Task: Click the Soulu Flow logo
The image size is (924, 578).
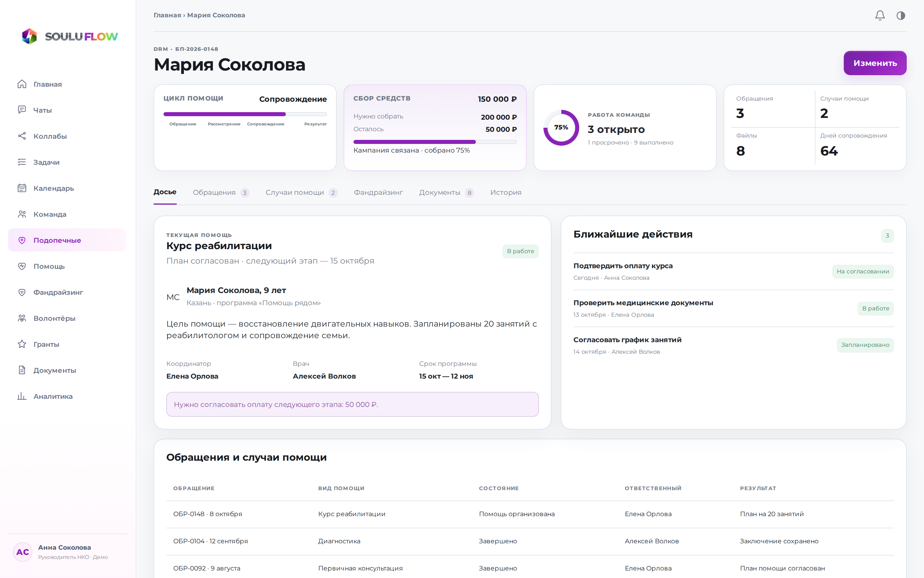Action: pos(70,36)
